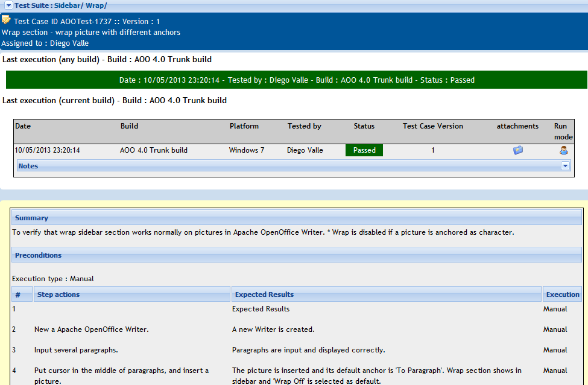
Task: Click Diego Valle in the Tested by cell
Action: [305, 150]
